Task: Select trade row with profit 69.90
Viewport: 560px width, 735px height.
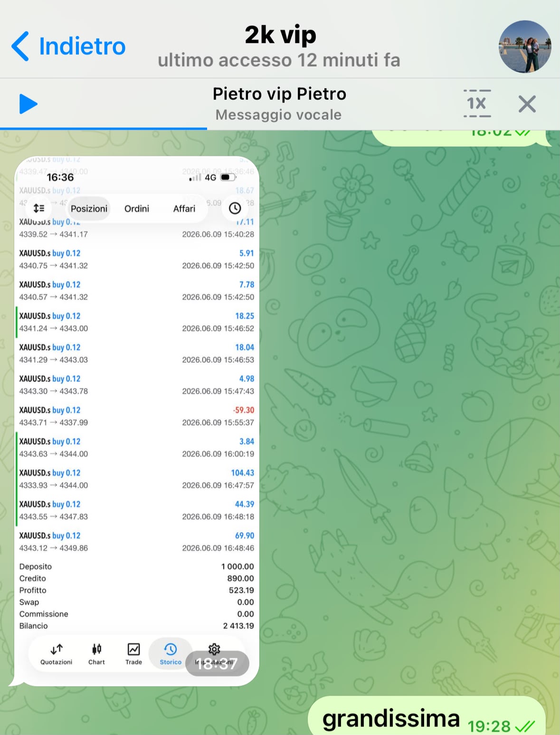Action: point(137,542)
